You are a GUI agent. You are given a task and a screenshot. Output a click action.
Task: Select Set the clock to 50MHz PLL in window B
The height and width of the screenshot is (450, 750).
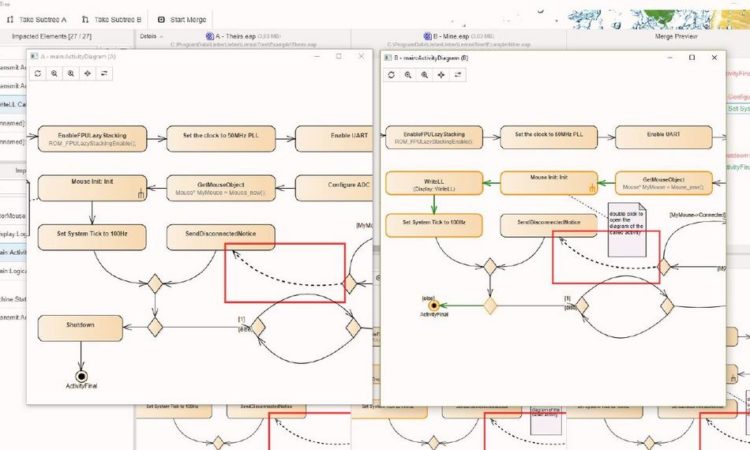point(549,137)
